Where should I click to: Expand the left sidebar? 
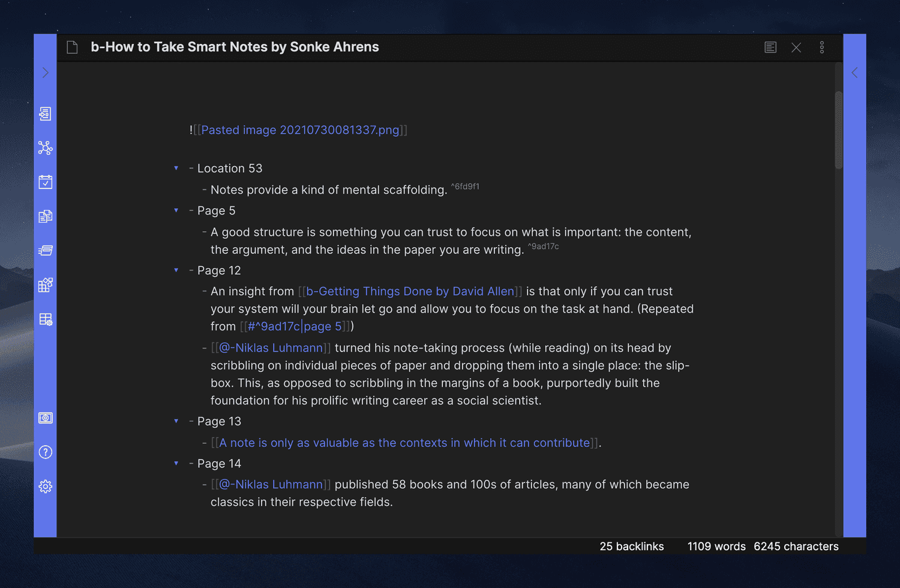pos(45,73)
